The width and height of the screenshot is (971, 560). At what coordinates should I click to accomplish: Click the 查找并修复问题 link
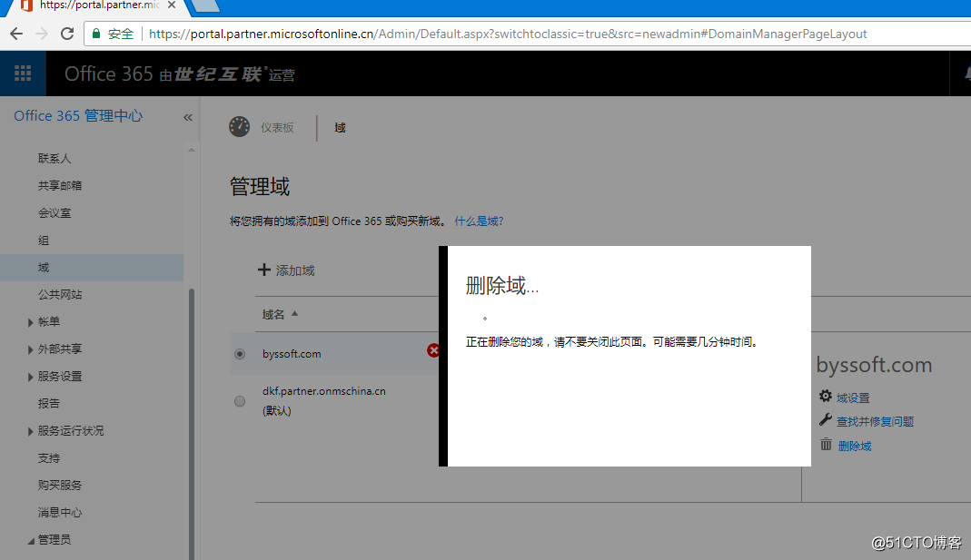875,421
